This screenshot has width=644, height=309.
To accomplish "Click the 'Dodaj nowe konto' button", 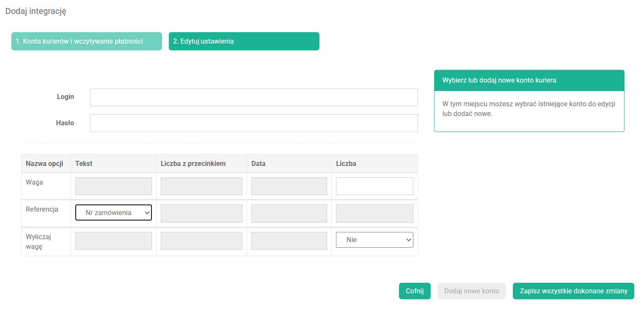I will pos(471,291).
